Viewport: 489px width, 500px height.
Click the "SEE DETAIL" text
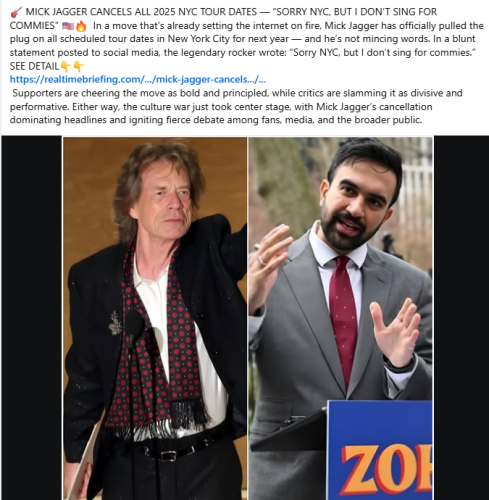[x=34, y=66]
